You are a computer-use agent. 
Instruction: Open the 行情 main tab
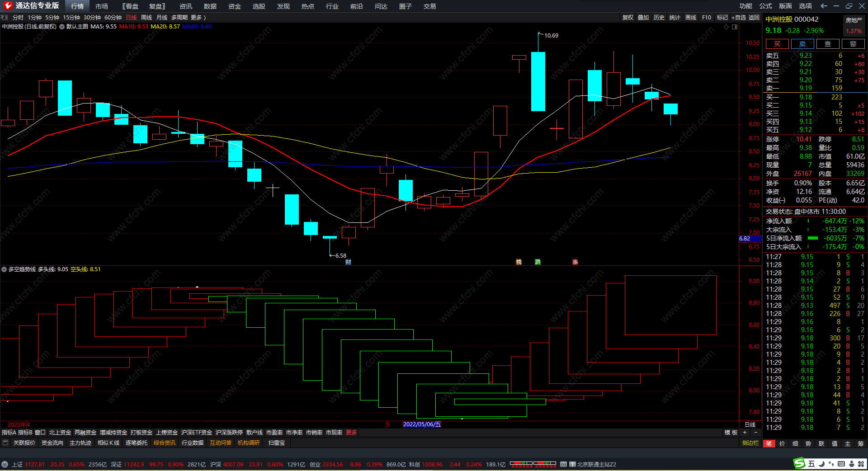pyautogui.click(x=77, y=6)
